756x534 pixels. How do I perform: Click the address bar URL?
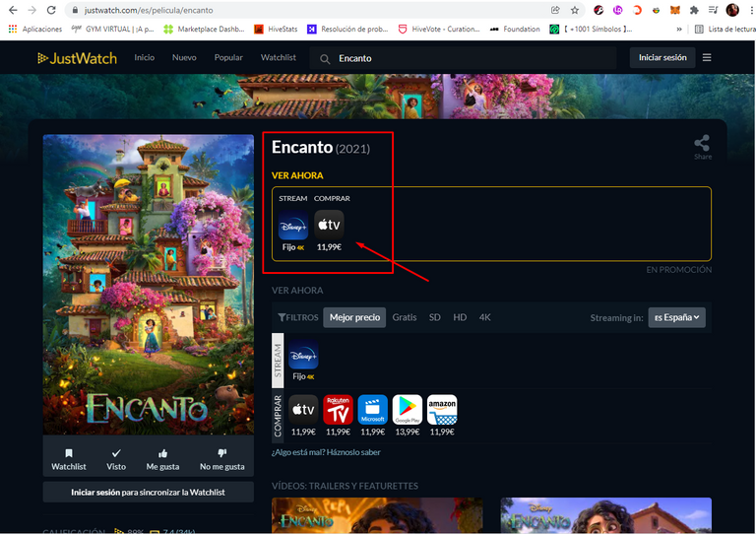pyautogui.click(x=149, y=10)
